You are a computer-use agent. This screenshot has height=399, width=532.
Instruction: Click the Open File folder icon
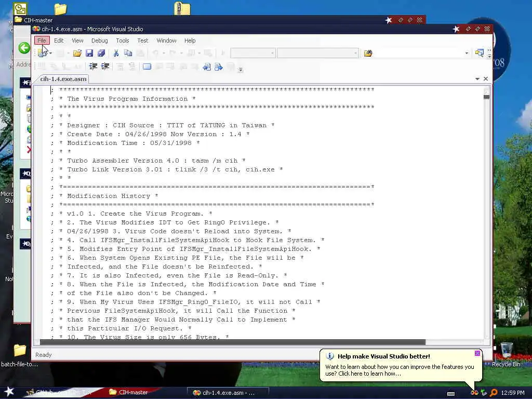[77, 53]
